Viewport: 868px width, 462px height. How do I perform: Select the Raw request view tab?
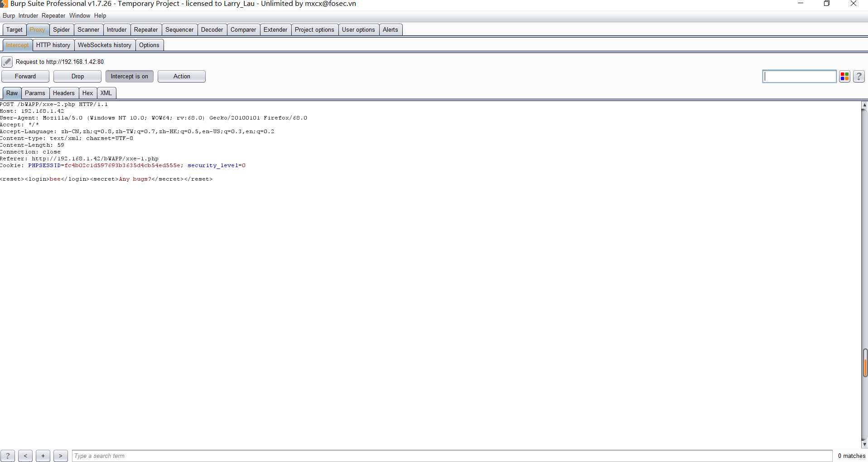click(12, 93)
